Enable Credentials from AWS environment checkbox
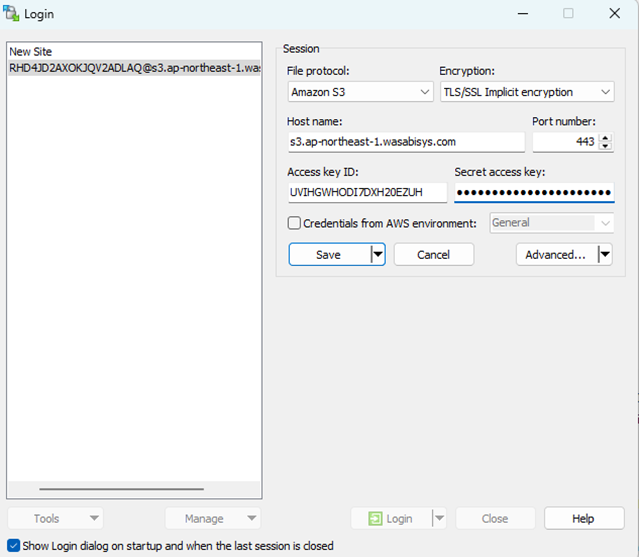The image size is (639, 557). (294, 223)
